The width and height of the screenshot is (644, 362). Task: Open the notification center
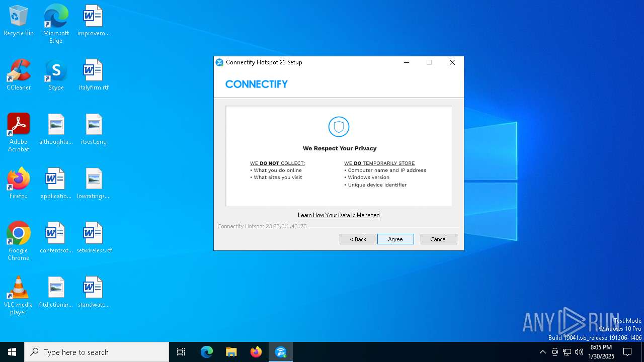pyautogui.click(x=627, y=352)
